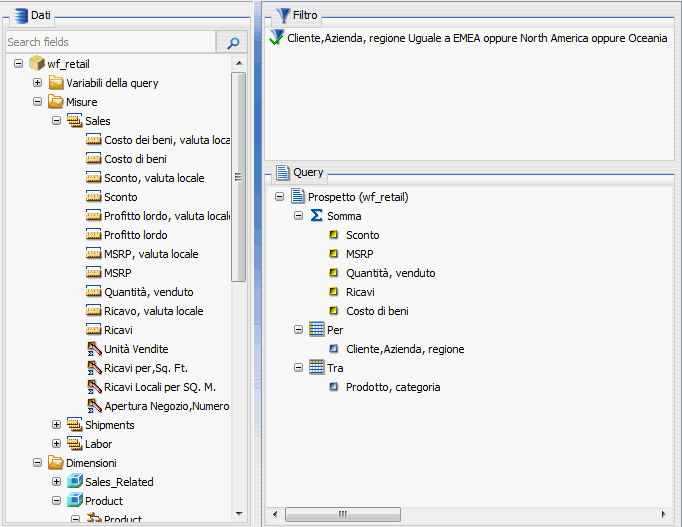Click the Ricavi Locali per SQ. M. icon
The height and width of the screenshot is (527, 682).
94,387
